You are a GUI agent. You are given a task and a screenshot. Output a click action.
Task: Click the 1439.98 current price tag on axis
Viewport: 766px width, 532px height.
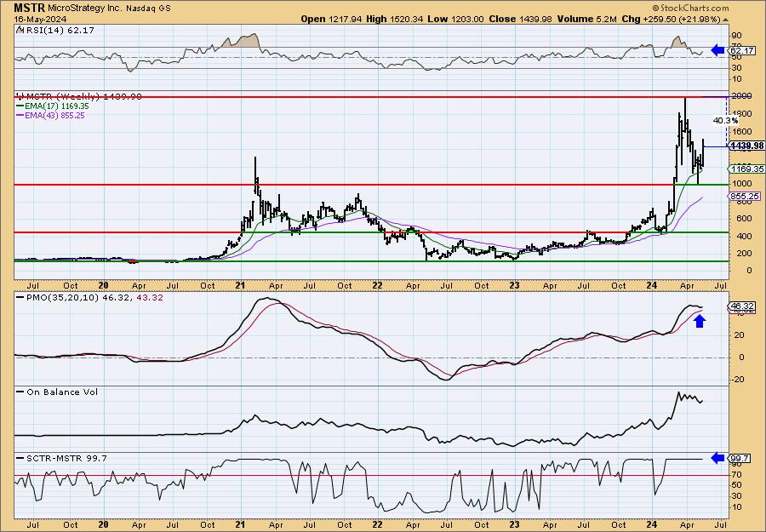[x=746, y=146]
